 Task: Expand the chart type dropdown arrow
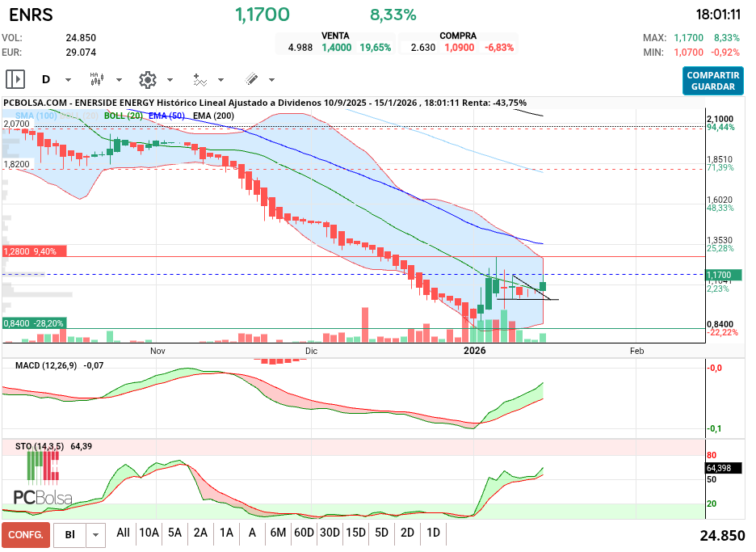(119, 80)
